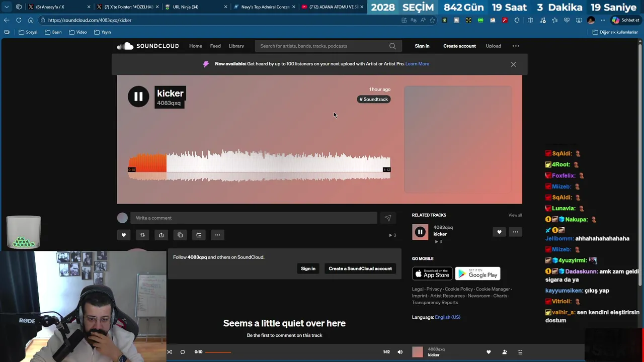
Task: Open the App Store download badge
Action: click(432, 274)
